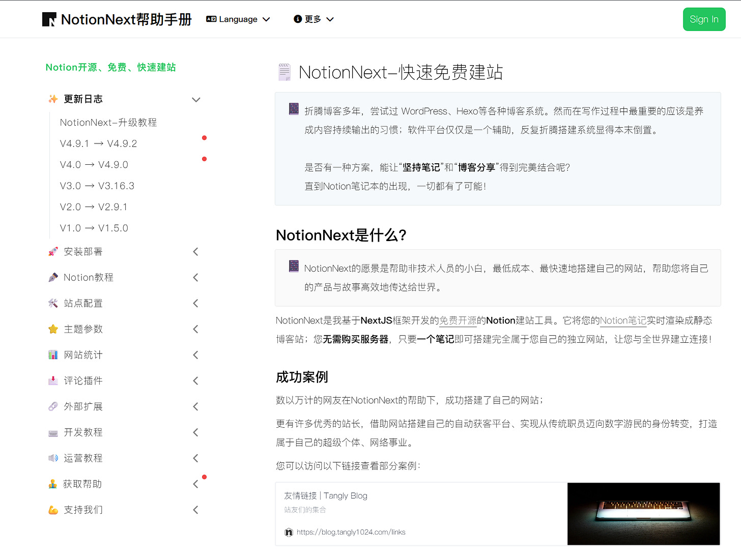This screenshot has height=560, width=741.
Task: Open Notion开源、免费、快速建站 heading link
Action: 110,67
